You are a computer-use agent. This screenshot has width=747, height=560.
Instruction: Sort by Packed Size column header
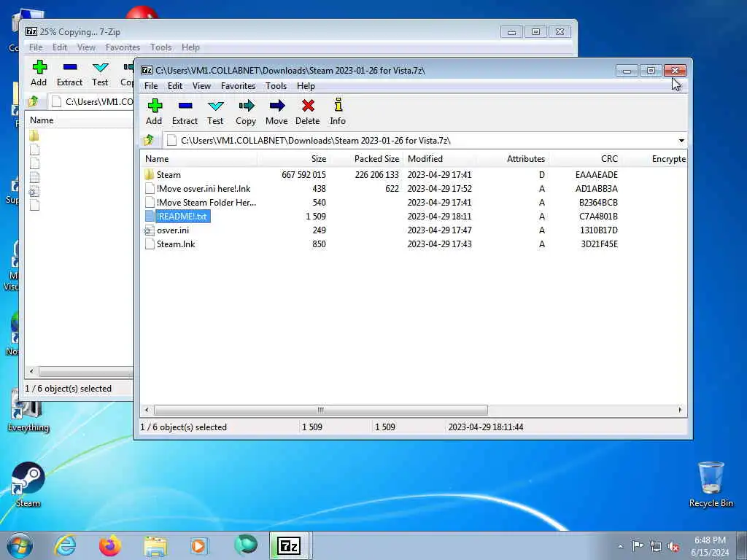click(x=366, y=158)
